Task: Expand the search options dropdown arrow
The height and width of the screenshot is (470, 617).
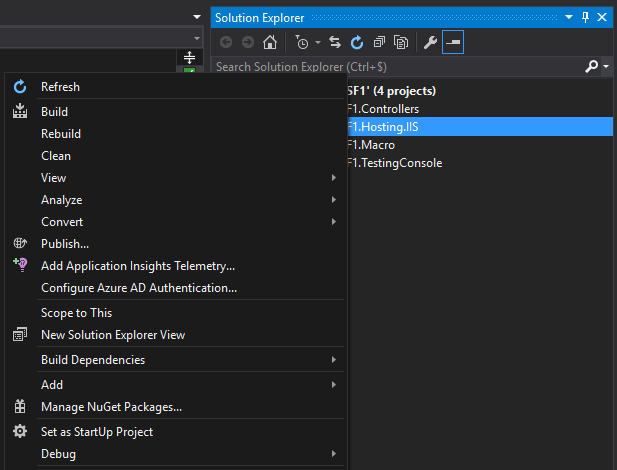Action: coord(606,67)
